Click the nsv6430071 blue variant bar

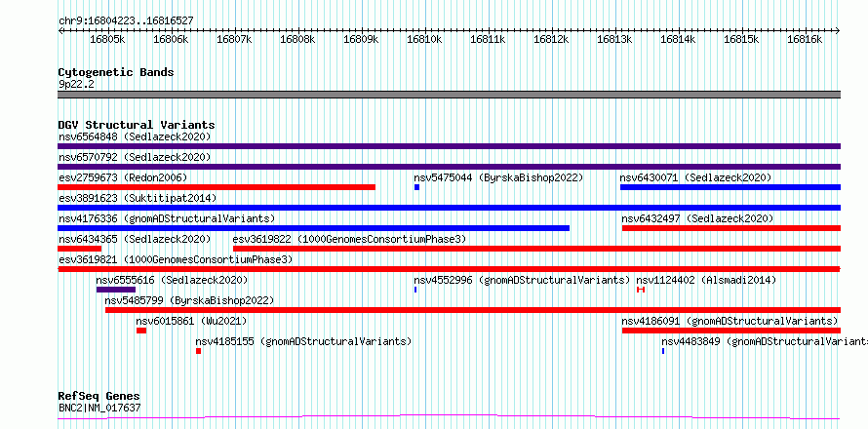[730, 187]
